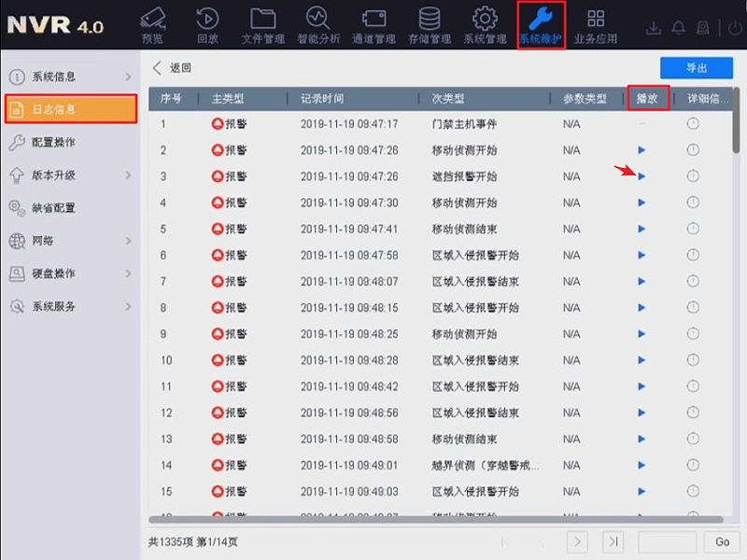747x560 pixels.
Task: Open 文件管理 (File Management)
Action: click(264, 23)
